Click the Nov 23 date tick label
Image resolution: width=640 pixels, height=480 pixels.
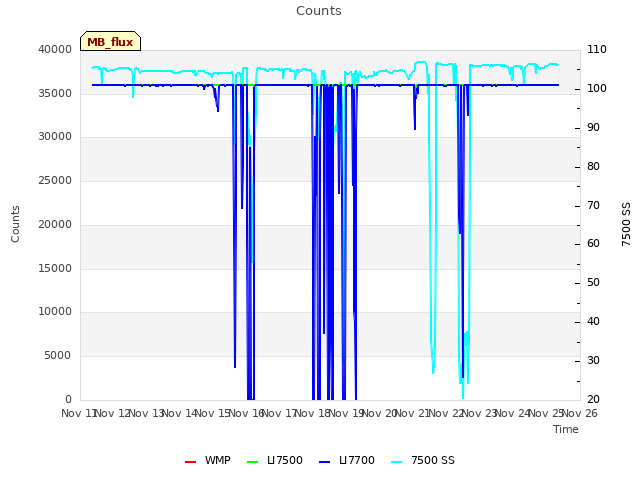[x=480, y=413]
